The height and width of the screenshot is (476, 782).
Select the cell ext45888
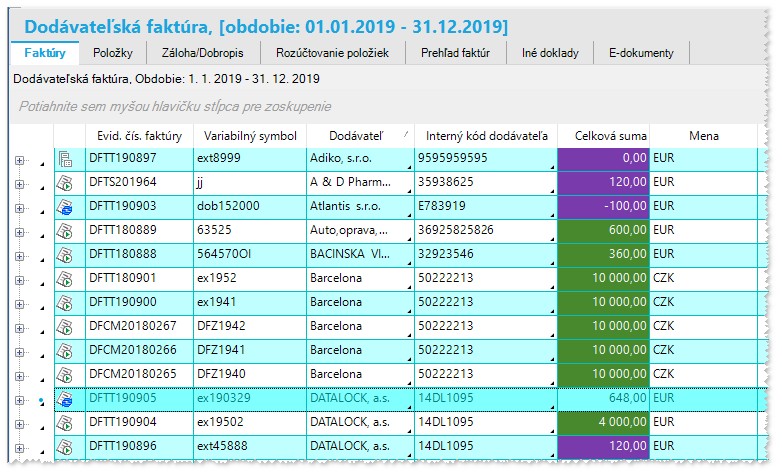pyautogui.click(x=250, y=448)
